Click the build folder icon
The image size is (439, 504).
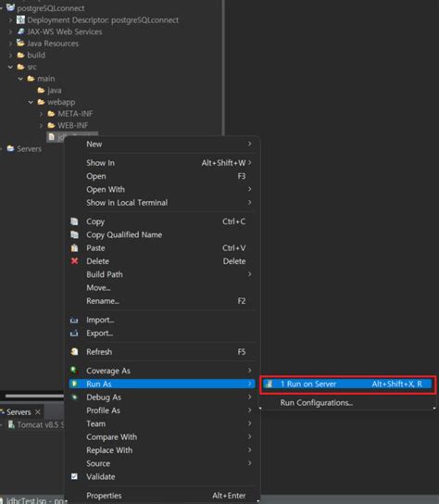point(20,55)
